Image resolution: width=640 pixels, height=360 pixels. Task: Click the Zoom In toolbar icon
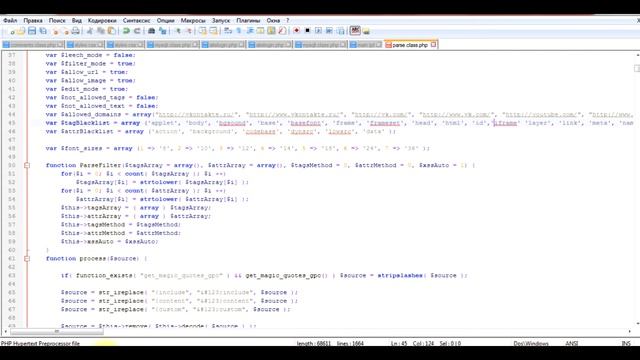point(178,31)
